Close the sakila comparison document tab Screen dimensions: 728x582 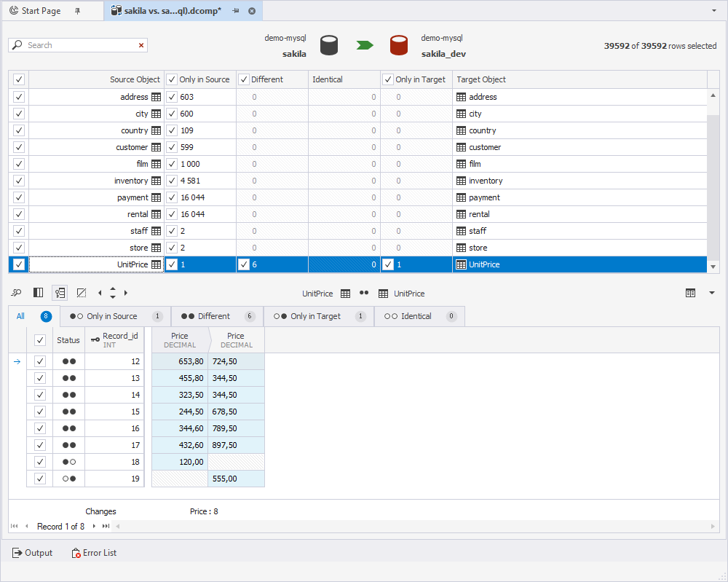click(252, 11)
